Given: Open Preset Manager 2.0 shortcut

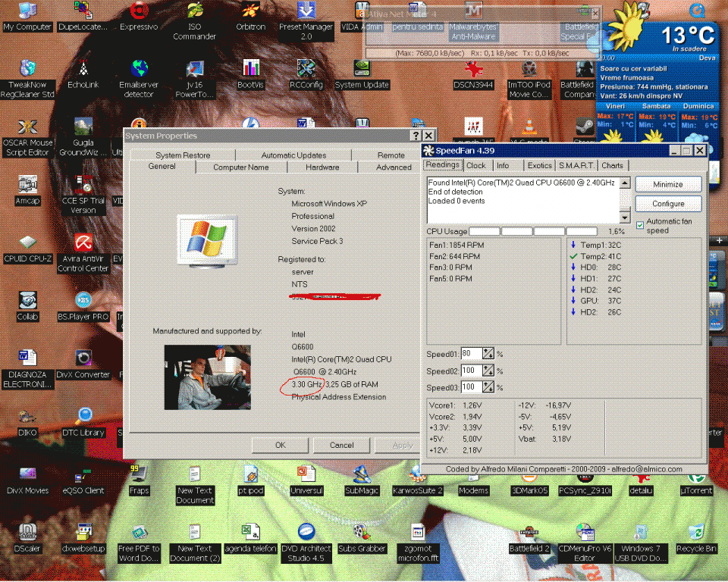Looking at the screenshot, I should pos(306,21).
